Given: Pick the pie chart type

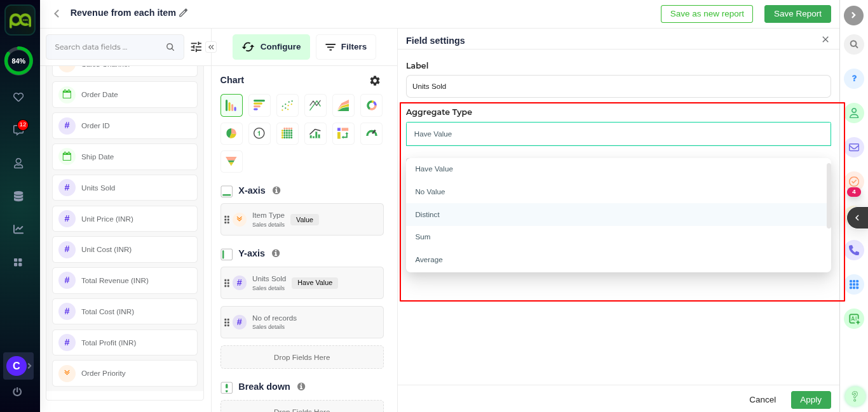Looking at the screenshot, I should click(231, 133).
